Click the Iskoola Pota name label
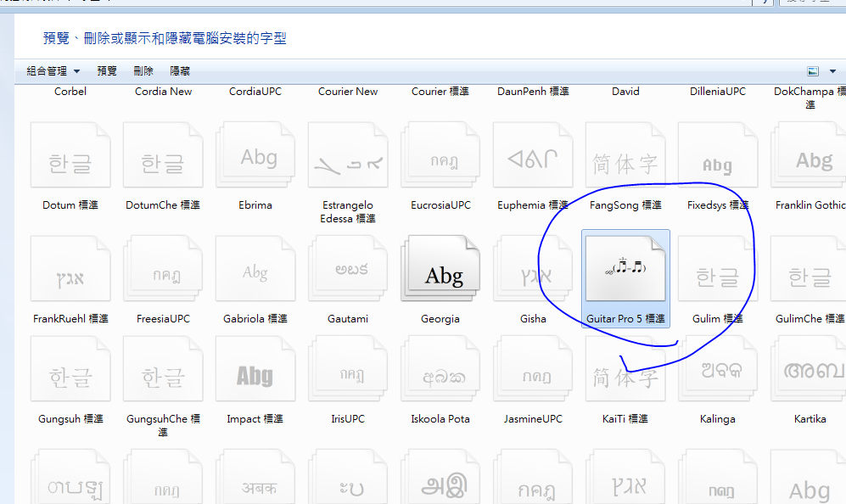The height and width of the screenshot is (504, 846). [440, 419]
